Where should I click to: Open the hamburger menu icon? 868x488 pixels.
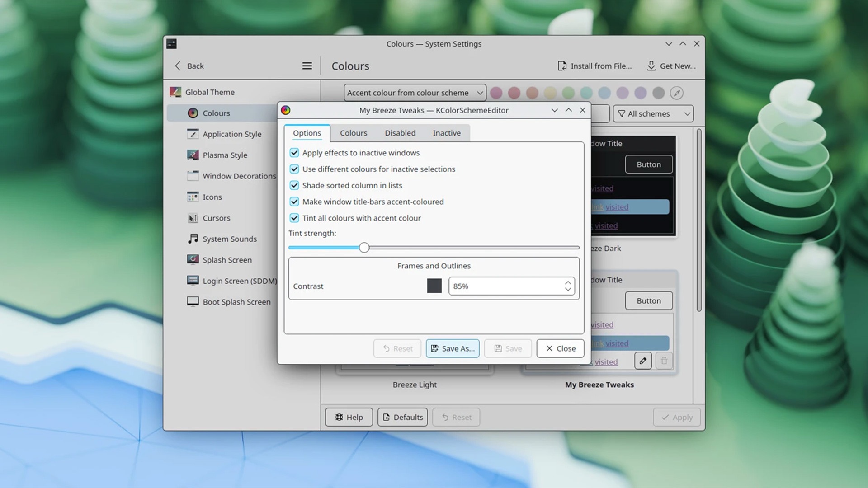point(307,66)
